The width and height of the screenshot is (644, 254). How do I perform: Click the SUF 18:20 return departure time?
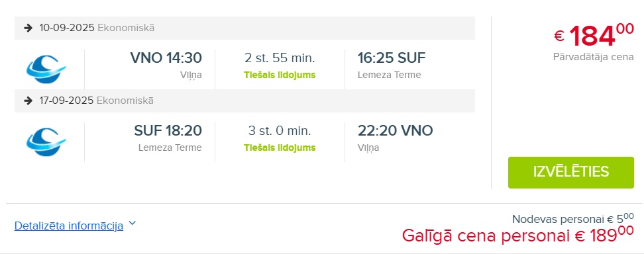coord(168,130)
